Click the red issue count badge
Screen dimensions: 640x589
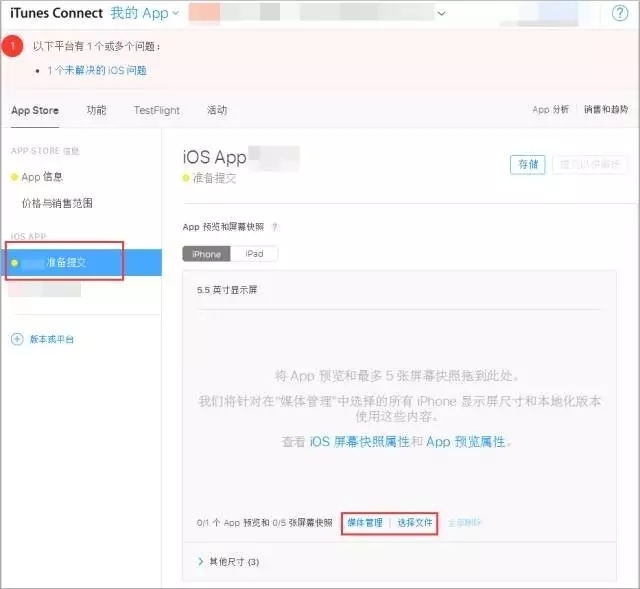(12, 46)
